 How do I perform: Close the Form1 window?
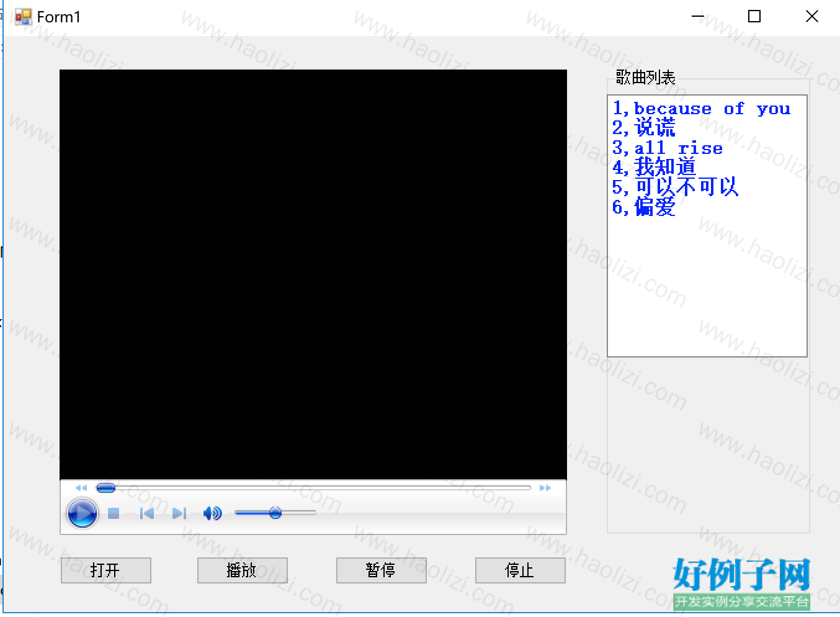pyautogui.click(x=811, y=17)
